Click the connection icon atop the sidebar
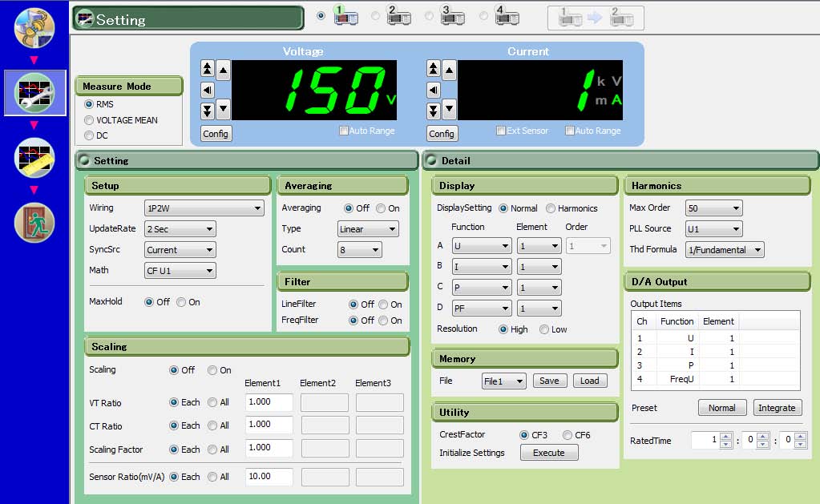 click(34, 27)
